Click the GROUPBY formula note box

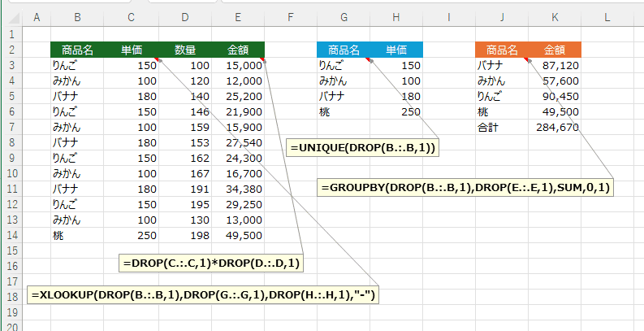466,188
